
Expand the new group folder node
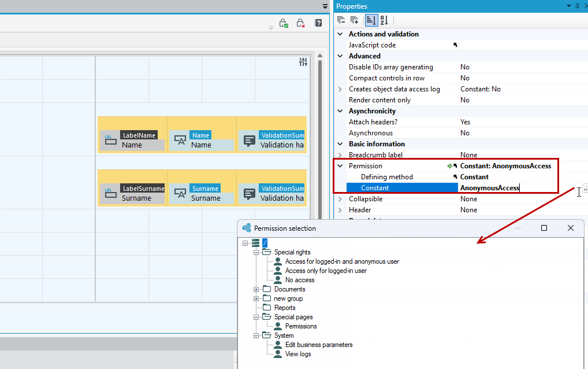[x=256, y=299]
